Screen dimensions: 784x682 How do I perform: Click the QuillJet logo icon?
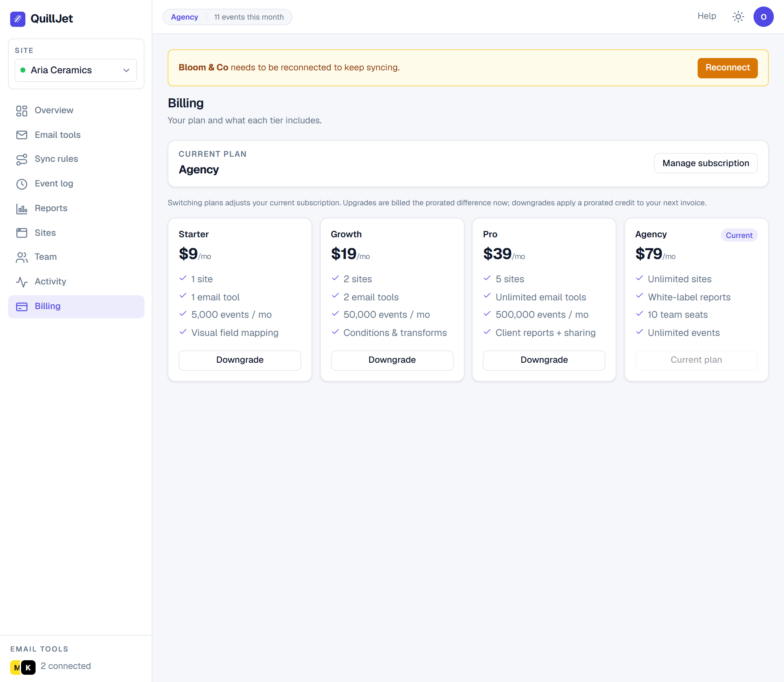tap(17, 19)
